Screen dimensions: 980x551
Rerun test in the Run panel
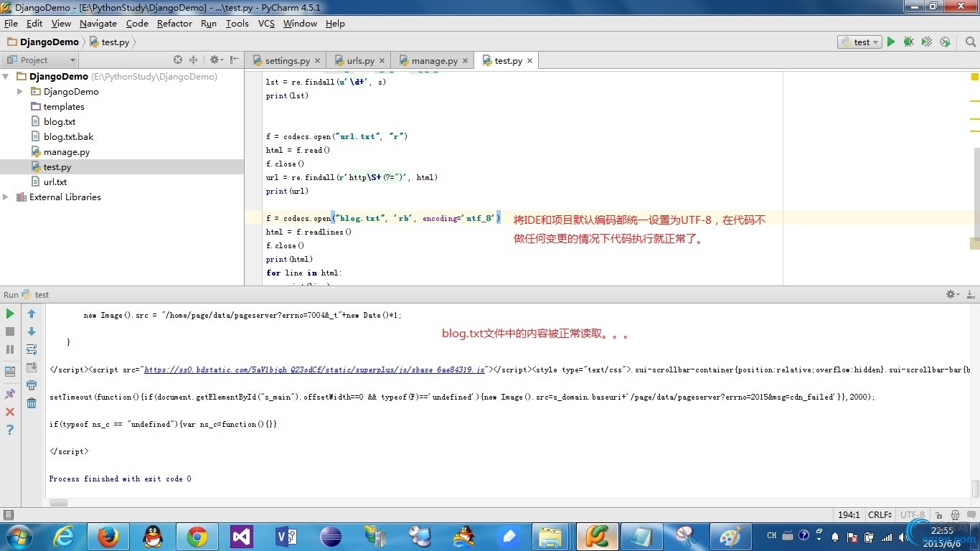coord(10,314)
